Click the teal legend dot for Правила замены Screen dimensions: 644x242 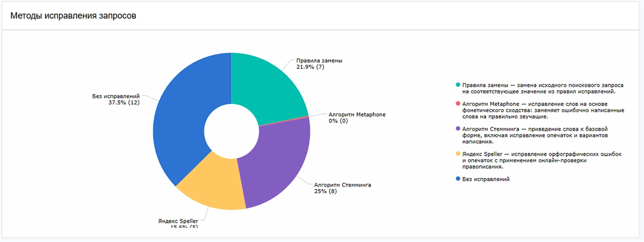[458, 85]
